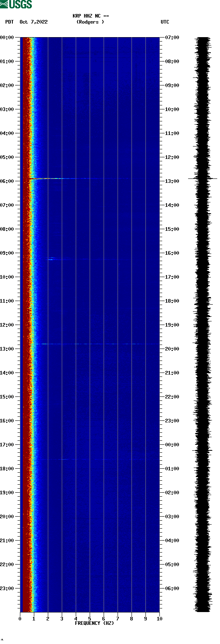Click the 14:00 PDT time label
Screen dimensions: 220x644
(7, 373)
